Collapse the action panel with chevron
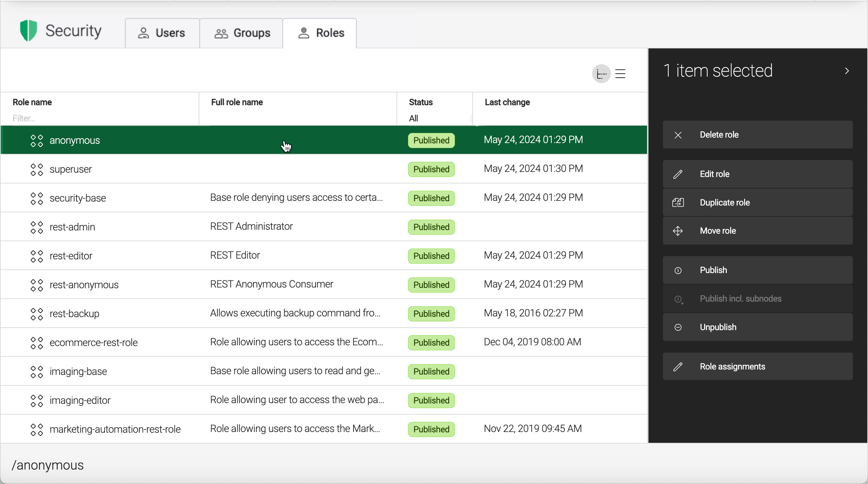Screen dimensions: 868x484 847,71
